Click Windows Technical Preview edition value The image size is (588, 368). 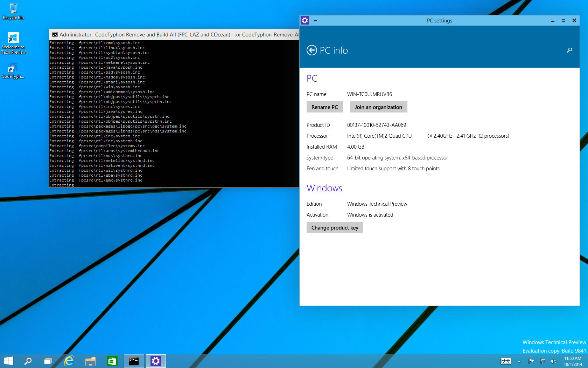coord(377,204)
